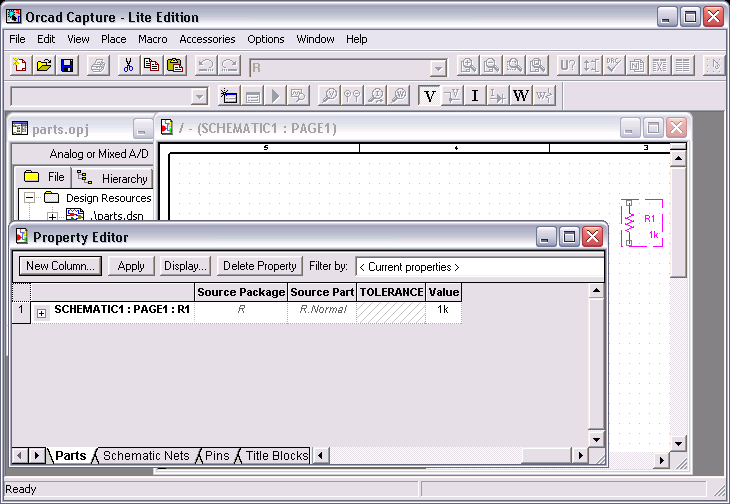View simulation results icon

tap(298, 96)
